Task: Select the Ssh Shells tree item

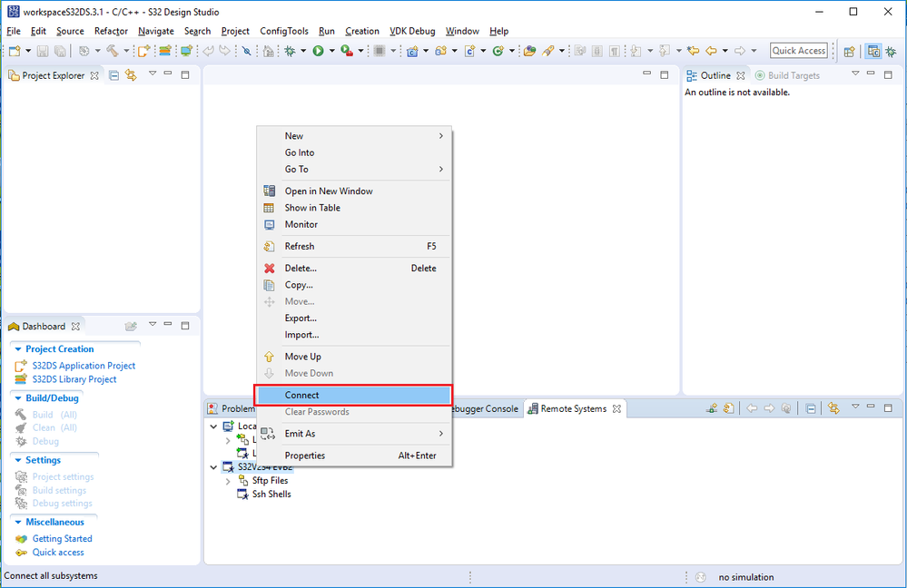Action: (x=271, y=495)
